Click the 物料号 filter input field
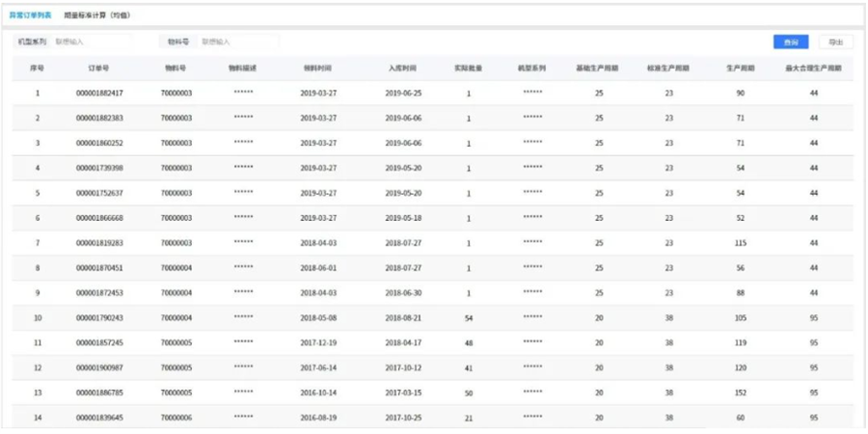The height and width of the screenshot is (434, 868). (238, 42)
